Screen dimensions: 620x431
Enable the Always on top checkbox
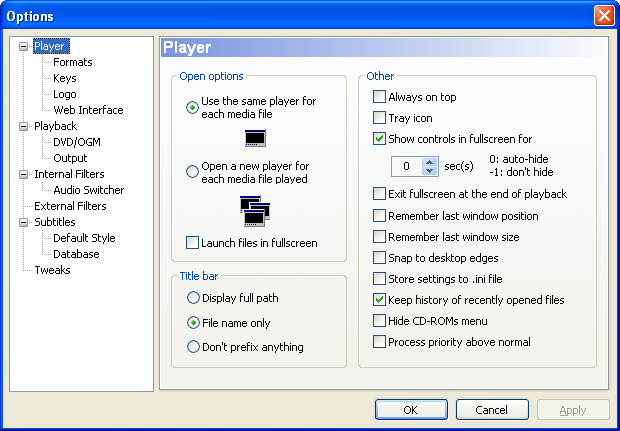pos(379,97)
